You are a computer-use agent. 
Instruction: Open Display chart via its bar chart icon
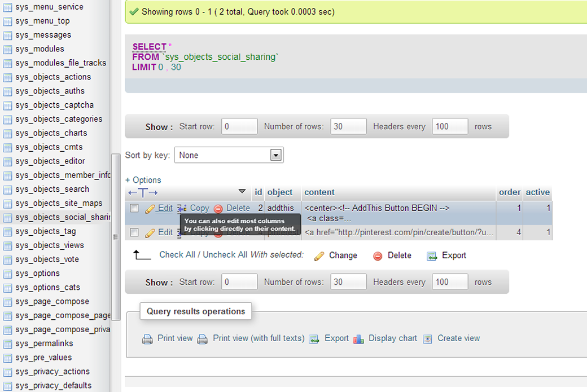coord(358,339)
